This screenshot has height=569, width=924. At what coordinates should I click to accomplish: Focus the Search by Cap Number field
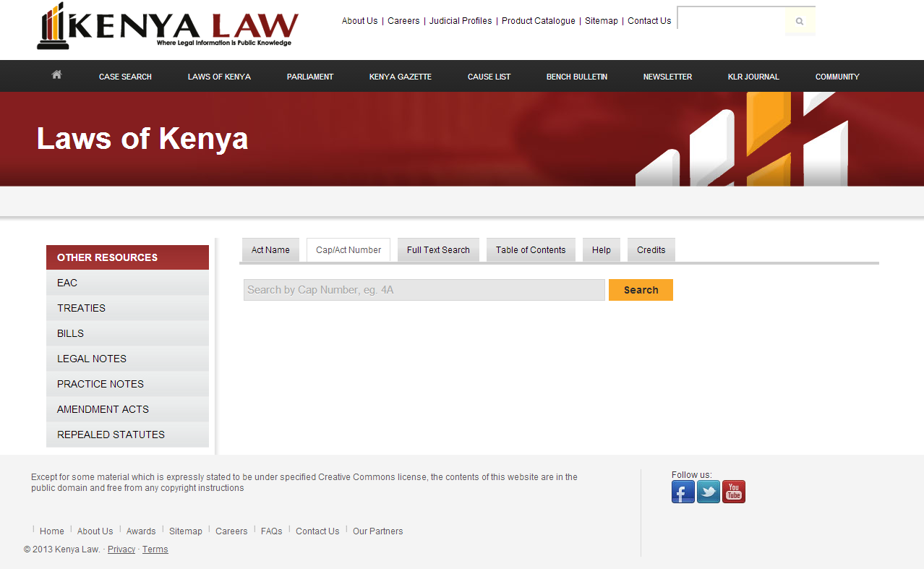pos(424,290)
